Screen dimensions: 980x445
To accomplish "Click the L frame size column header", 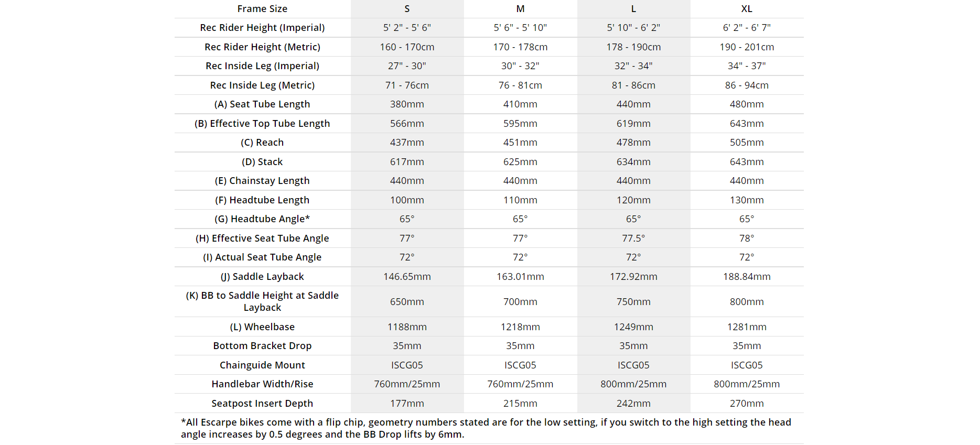I will point(633,9).
